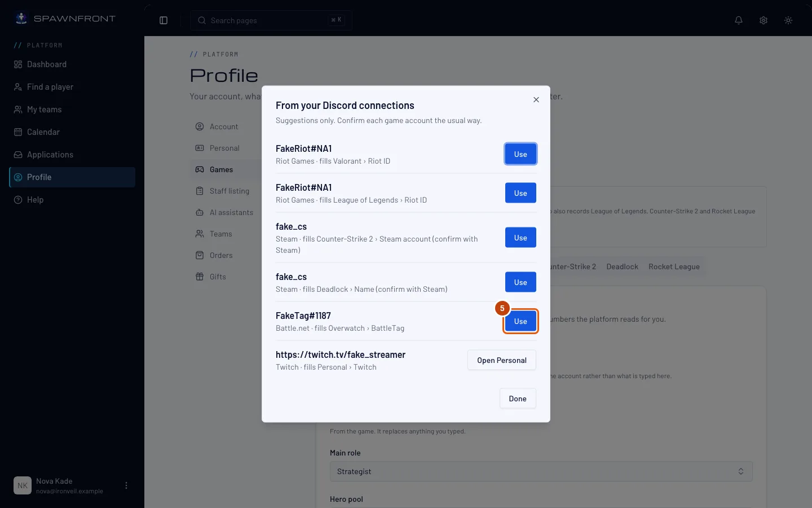Click the Games tab controller icon
The height and width of the screenshot is (508, 812).
[200, 169]
